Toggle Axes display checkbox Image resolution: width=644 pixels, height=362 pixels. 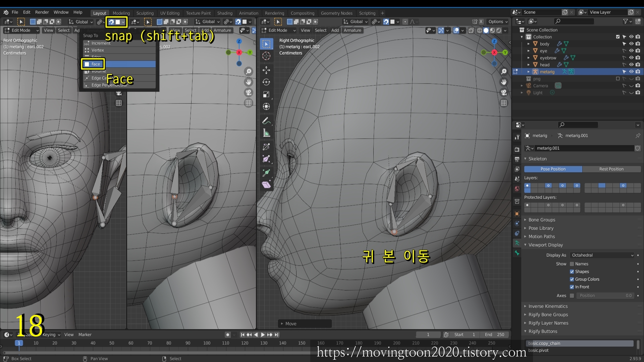tap(572, 296)
